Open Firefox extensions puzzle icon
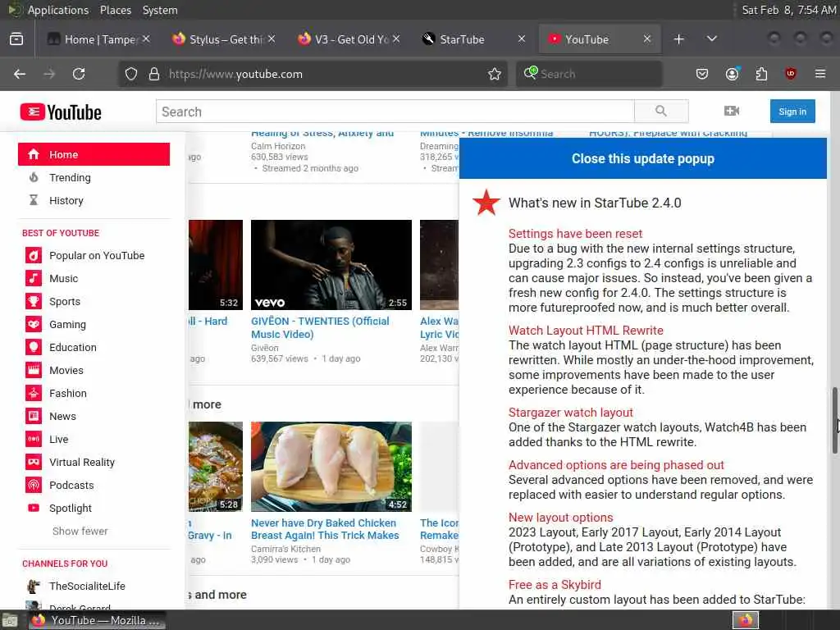Image resolution: width=840 pixels, height=630 pixels. pyautogui.click(x=761, y=74)
